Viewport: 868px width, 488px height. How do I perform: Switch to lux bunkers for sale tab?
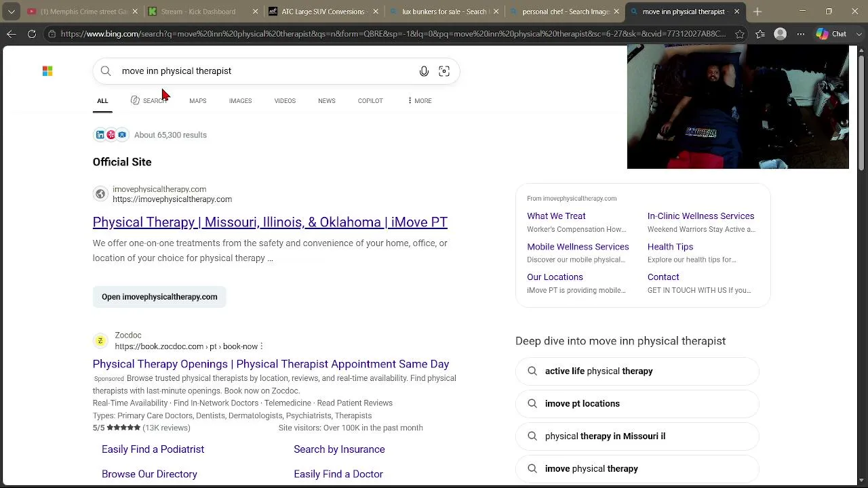(444, 12)
